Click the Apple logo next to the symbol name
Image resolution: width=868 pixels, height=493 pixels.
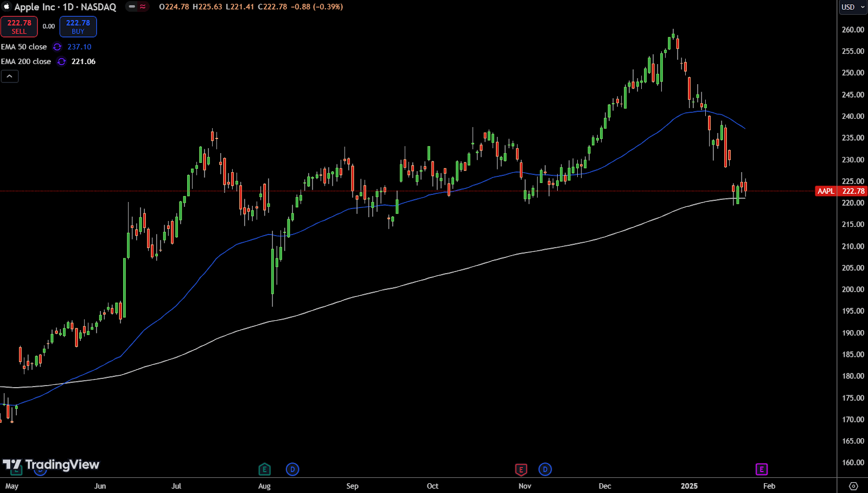click(7, 7)
